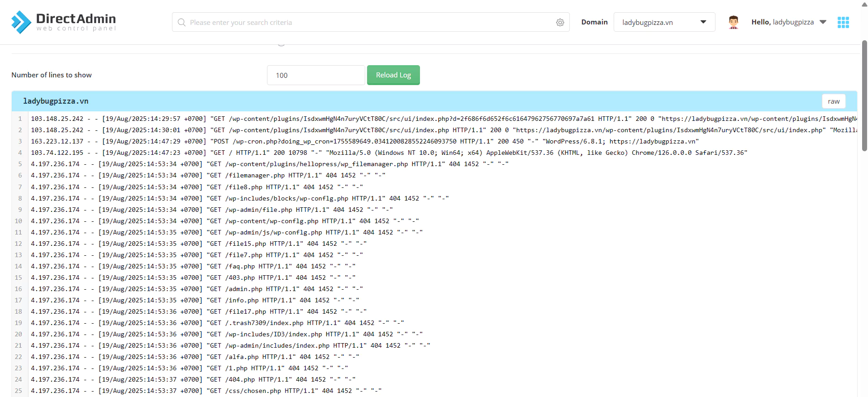Click the Reload Log button

click(x=393, y=75)
